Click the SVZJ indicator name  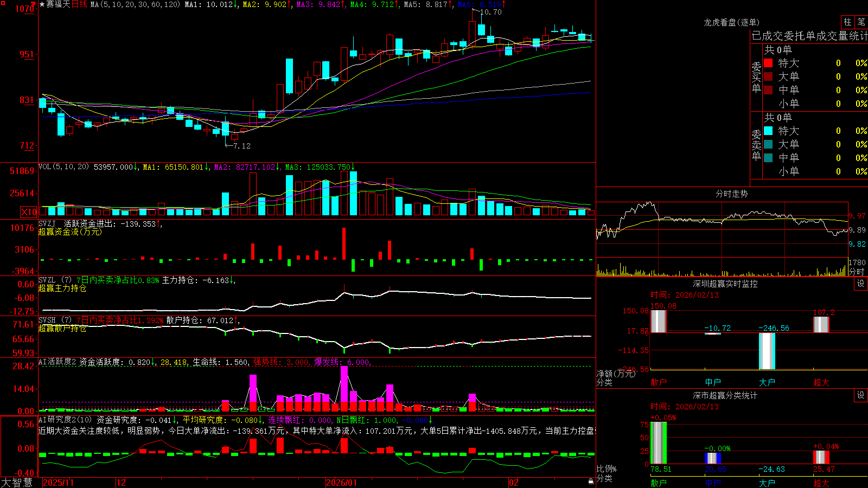(47, 223)
